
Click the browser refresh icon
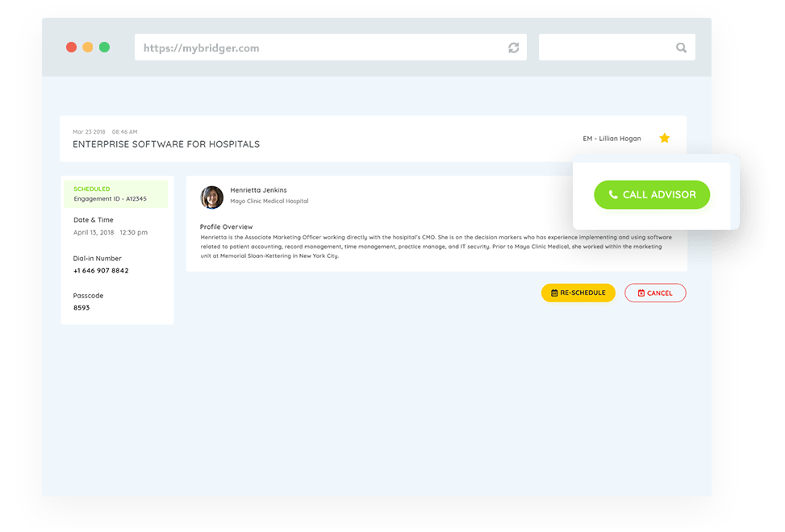[x=513, y=48]
